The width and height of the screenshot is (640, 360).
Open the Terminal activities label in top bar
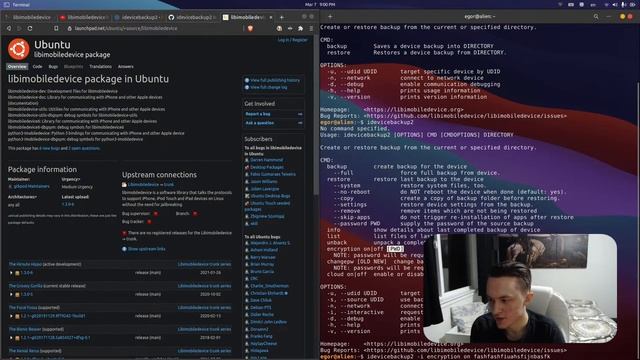20,4
